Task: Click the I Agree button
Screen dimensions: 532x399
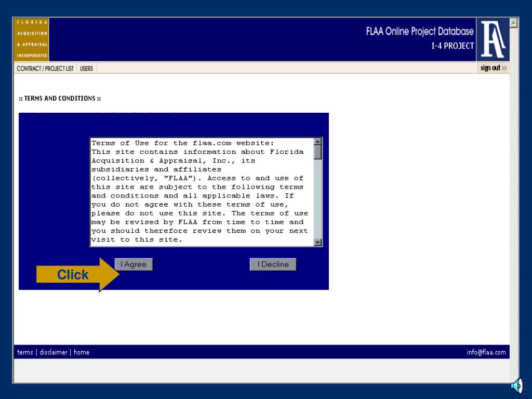Action: point(134,264)
